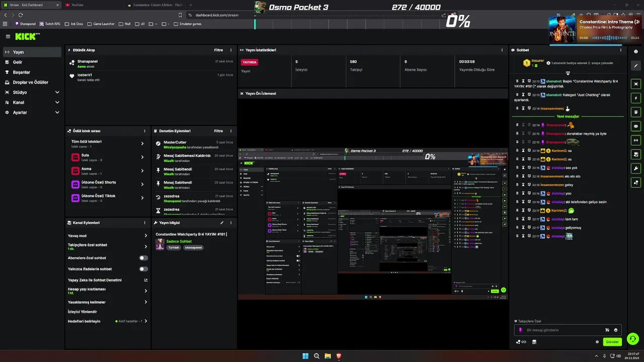644x362 pixels.
Task: Open File Explorer from the taskbar
Action: (328, 356)
